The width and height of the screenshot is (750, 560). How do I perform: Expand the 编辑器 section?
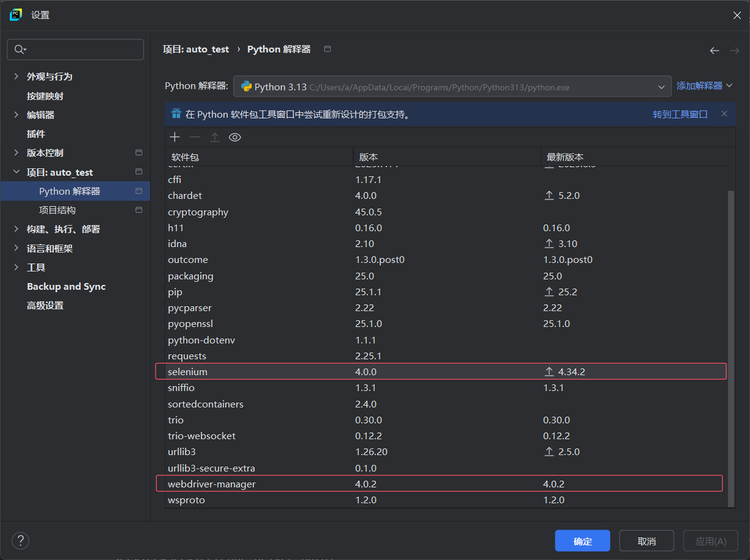[16, 115]
